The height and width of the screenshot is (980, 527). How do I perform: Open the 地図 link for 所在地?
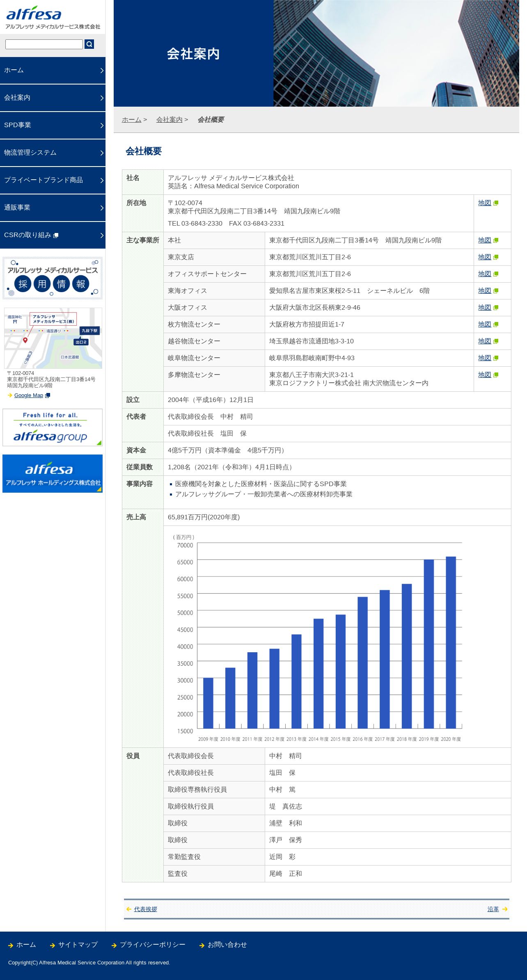pos(484,203)
